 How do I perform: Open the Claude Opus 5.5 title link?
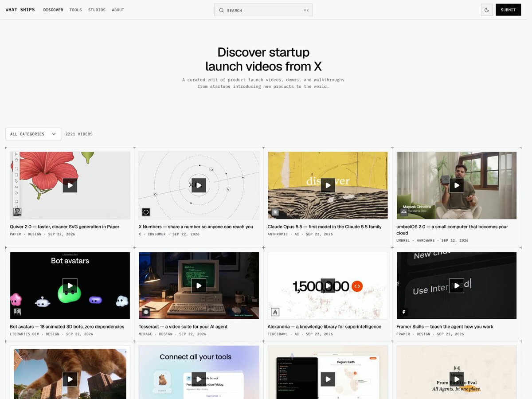tap(325, 227)
